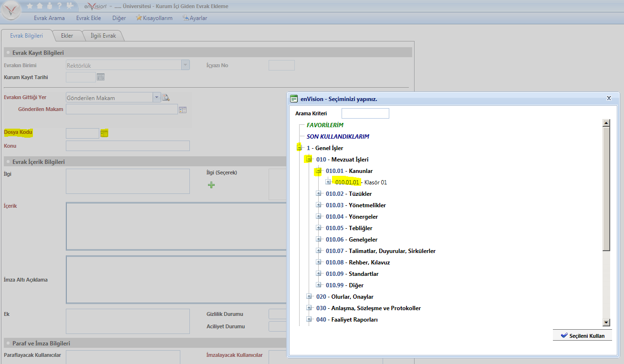
Task: Click the Konu input field
Action: click(x=128, y=146)
